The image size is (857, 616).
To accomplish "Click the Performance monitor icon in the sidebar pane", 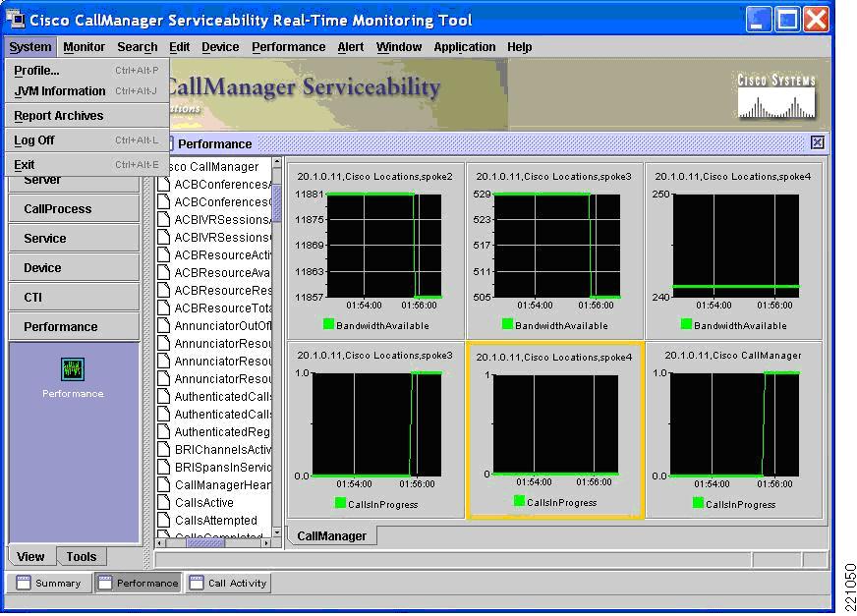I will click(72, 369).
